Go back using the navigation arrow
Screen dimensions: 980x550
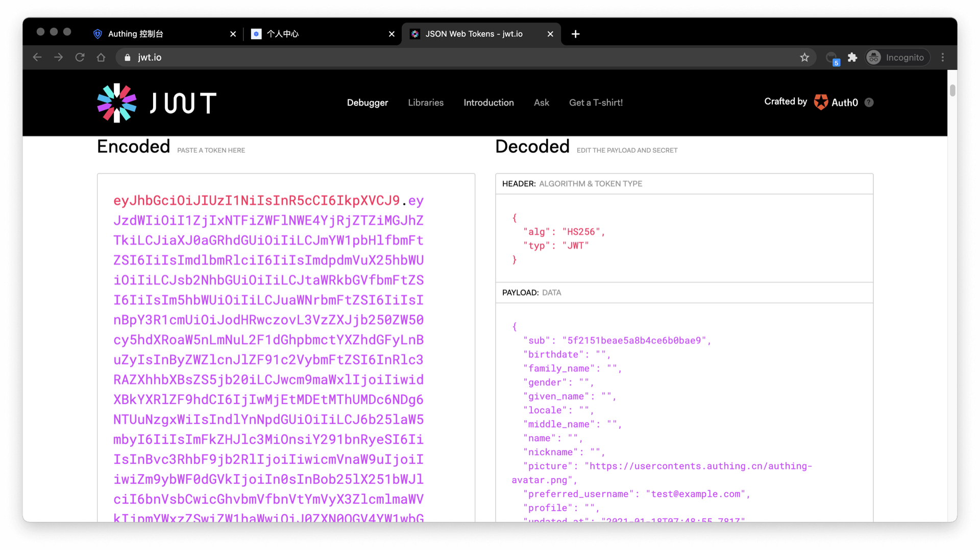(37, 57)
